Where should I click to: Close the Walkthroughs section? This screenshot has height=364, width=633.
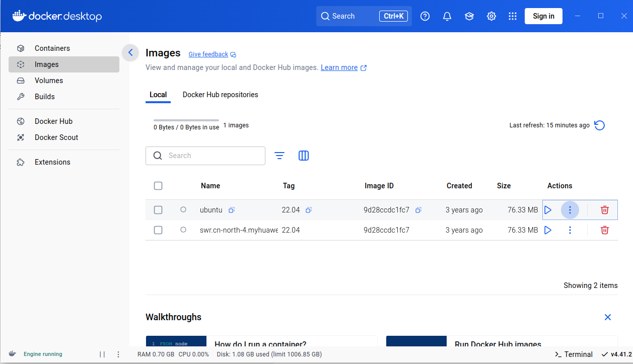coord(608,317)
